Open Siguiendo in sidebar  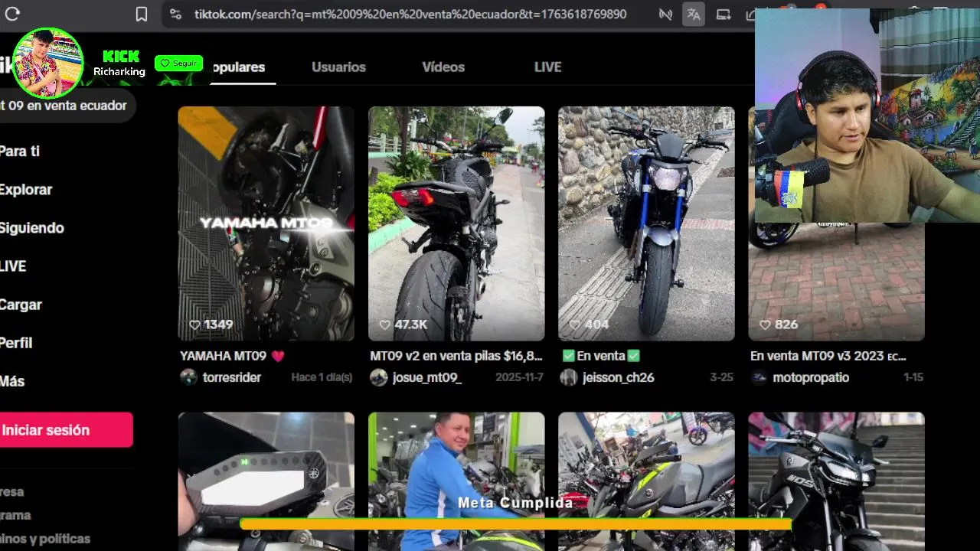coord(32,227)
